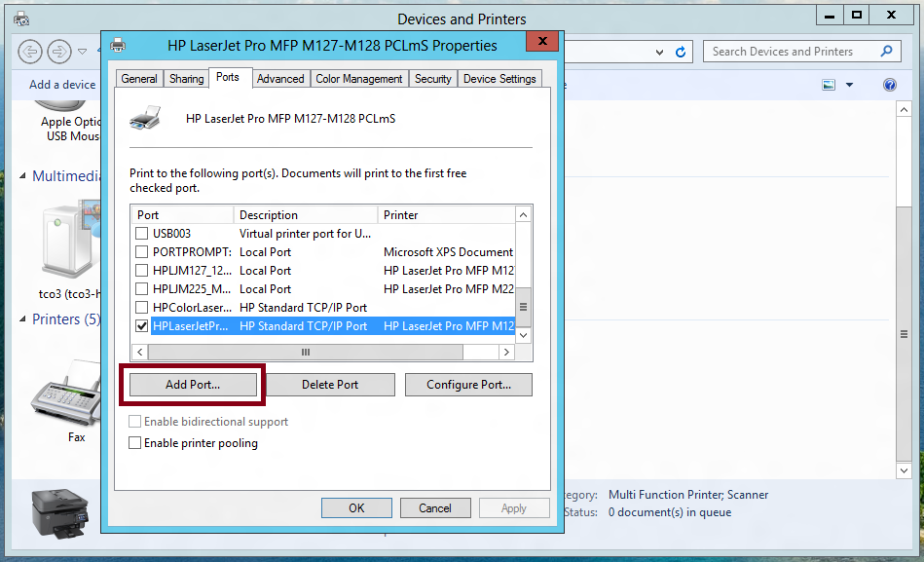Check the HPLJM225_M... port checkbox

[x=141, y=289]
